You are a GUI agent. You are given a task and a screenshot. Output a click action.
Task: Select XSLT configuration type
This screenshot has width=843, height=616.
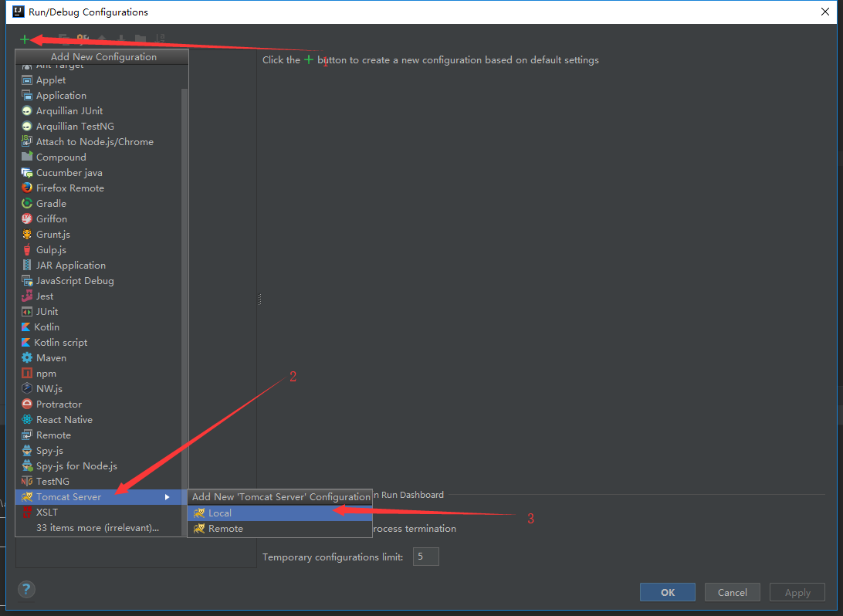[102, 513]
